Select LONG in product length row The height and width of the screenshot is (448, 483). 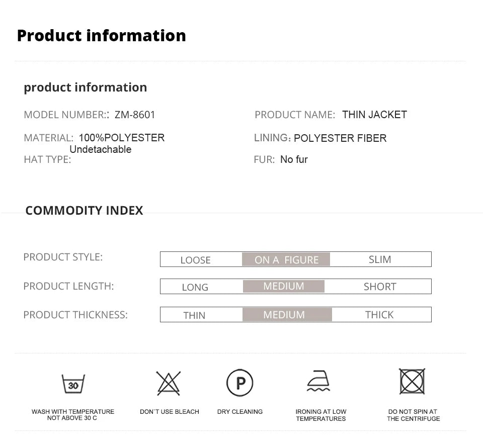195,287
